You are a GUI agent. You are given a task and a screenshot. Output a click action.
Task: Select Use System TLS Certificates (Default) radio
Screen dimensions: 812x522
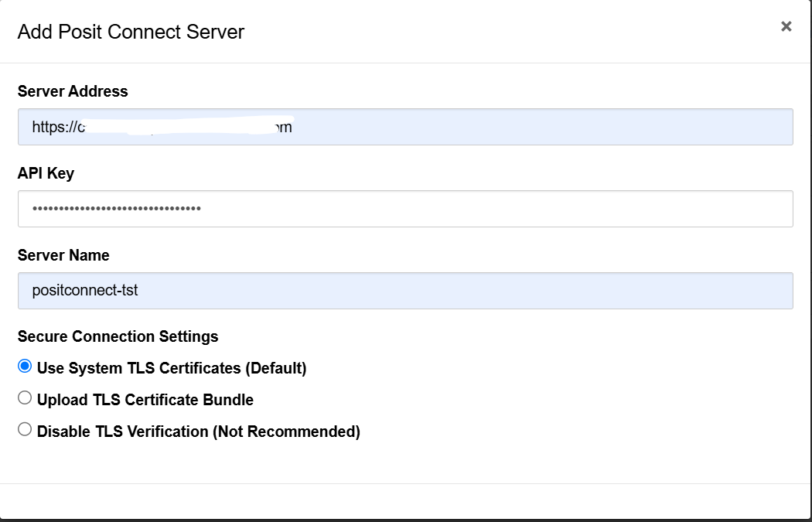pos(24,367)
